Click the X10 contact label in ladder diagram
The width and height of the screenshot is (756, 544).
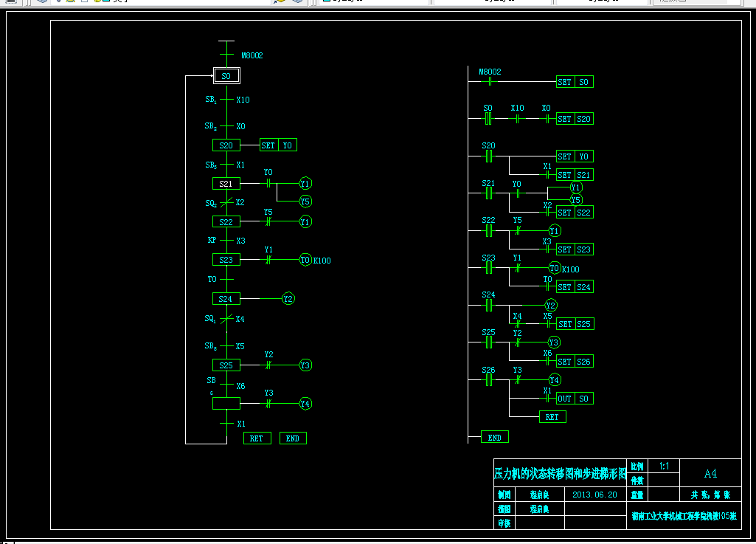click(x=517, y=108)
